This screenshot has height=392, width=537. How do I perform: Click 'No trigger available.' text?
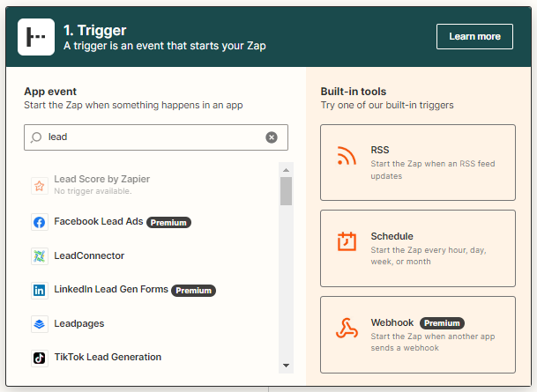point(93,191)
